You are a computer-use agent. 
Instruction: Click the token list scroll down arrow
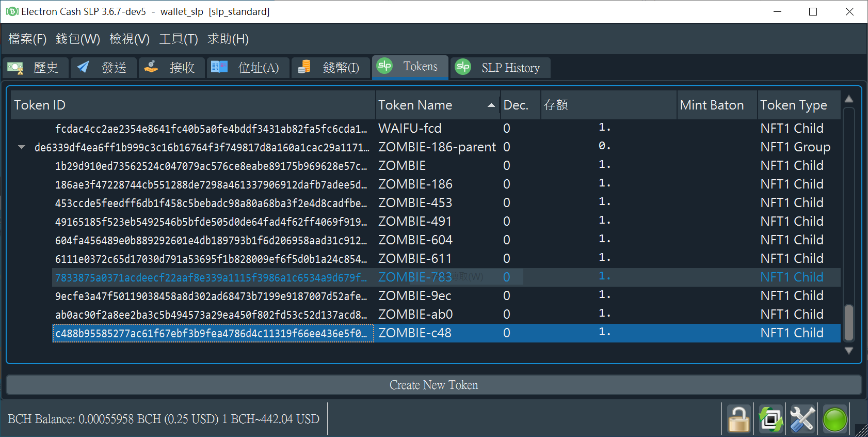[x=849, y=351]
